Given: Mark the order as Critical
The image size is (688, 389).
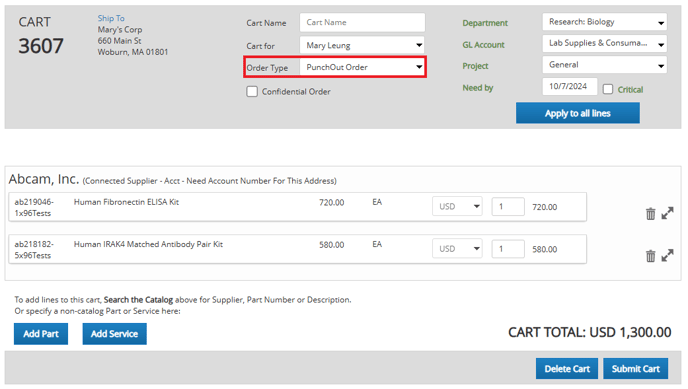Looking at the screenshot, I should click(x=608, y=89).
